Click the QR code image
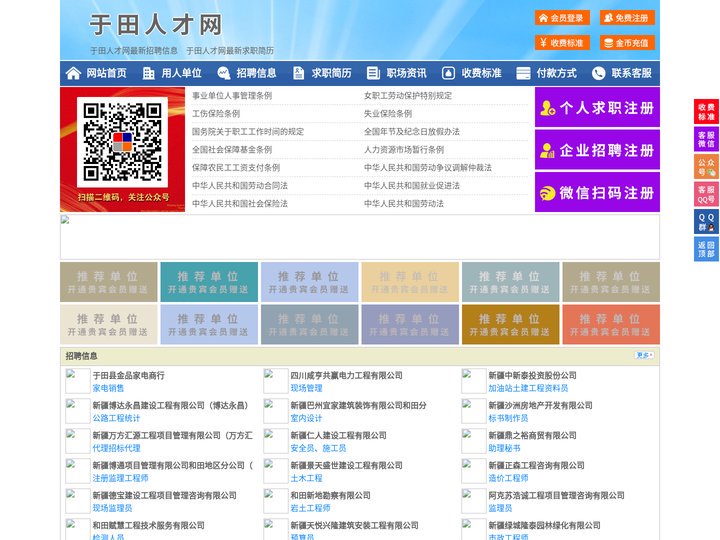The image size is (720, 540). (x=122, y=142)
